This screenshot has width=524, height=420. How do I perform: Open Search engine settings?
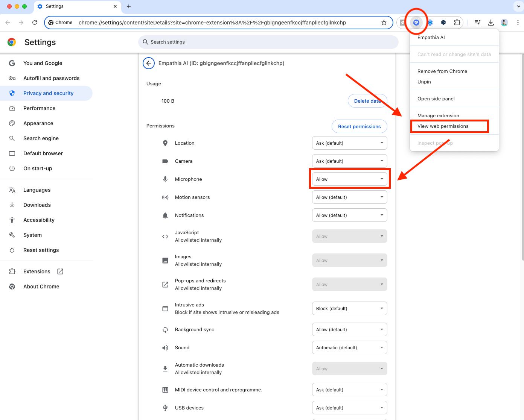46,138
